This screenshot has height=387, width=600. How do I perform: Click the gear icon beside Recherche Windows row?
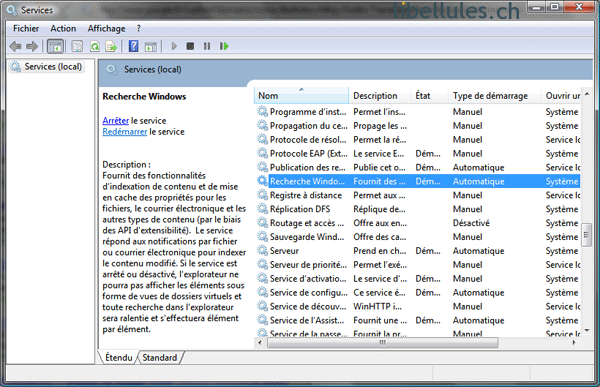point(262,181)
